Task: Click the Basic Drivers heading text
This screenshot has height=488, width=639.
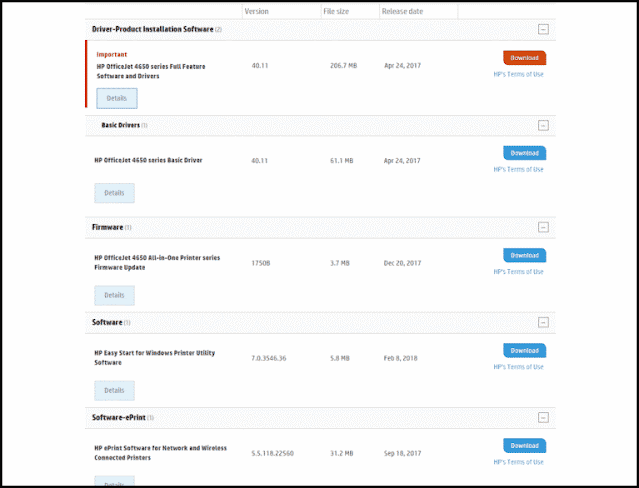Action: pos(121,125)
